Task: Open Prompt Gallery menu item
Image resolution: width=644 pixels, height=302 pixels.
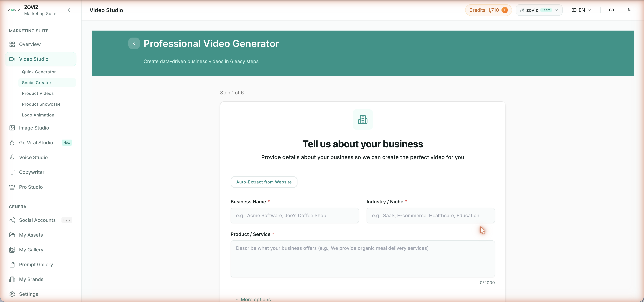Action: coord(40,265)
